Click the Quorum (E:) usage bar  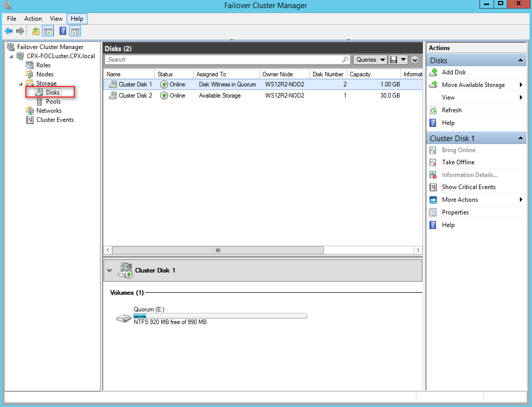click(220, 315)
